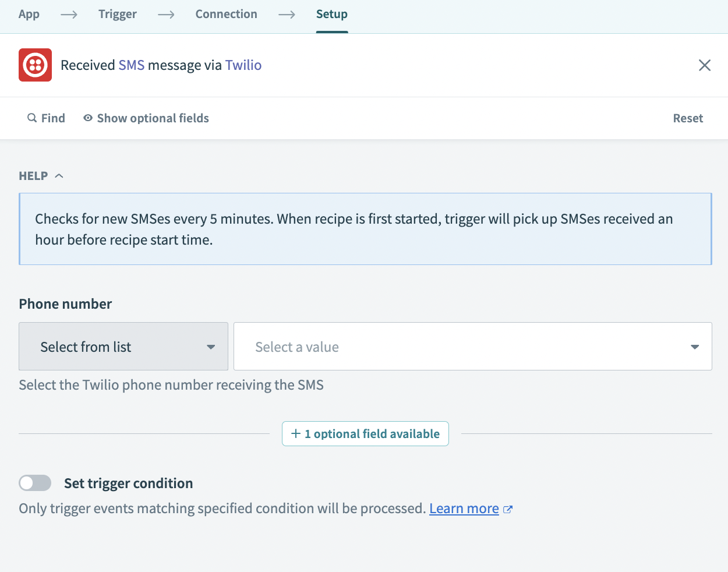Open the Learn more link

tap(464, 509)
